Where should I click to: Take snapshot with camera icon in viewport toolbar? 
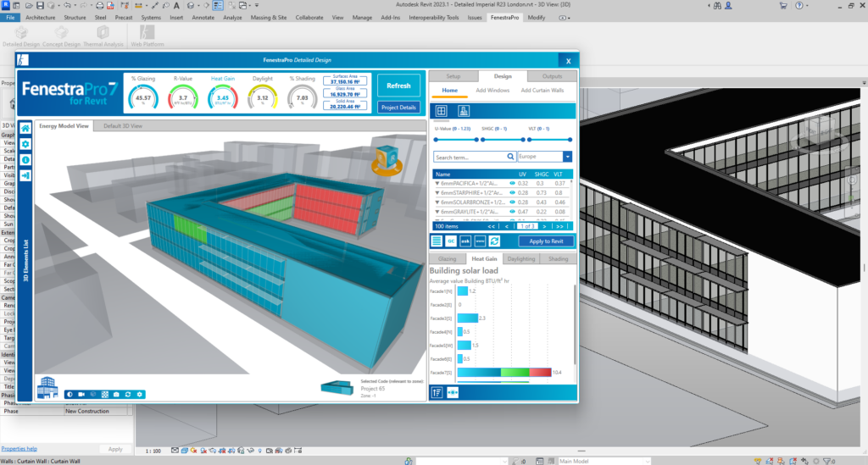[x=116, y=394]
